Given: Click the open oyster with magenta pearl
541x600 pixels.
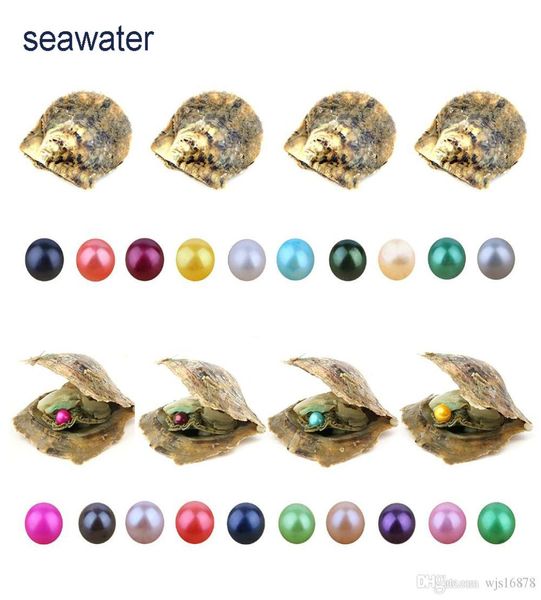Looking at the screenshot, I should (x=73, y=409).
